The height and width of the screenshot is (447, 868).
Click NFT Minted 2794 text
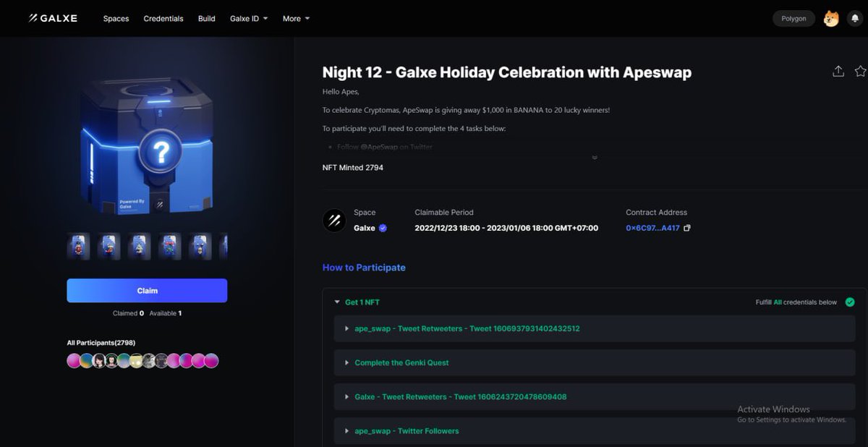(x=353, y=168)
